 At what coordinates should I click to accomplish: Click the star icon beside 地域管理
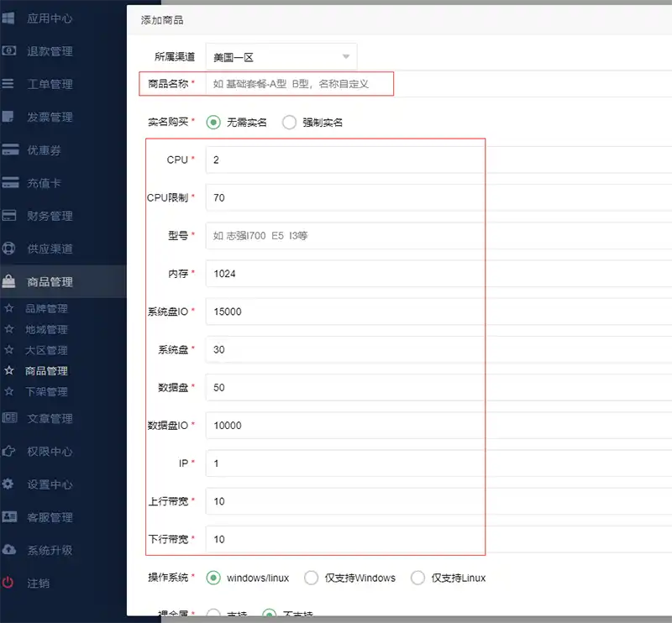pos(9,329)
